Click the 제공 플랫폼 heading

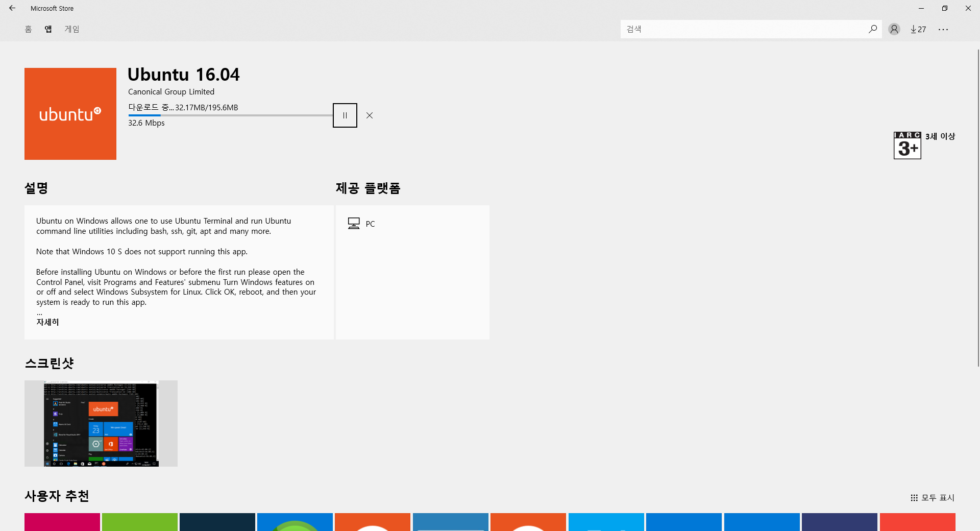click(x=368, y=188)
